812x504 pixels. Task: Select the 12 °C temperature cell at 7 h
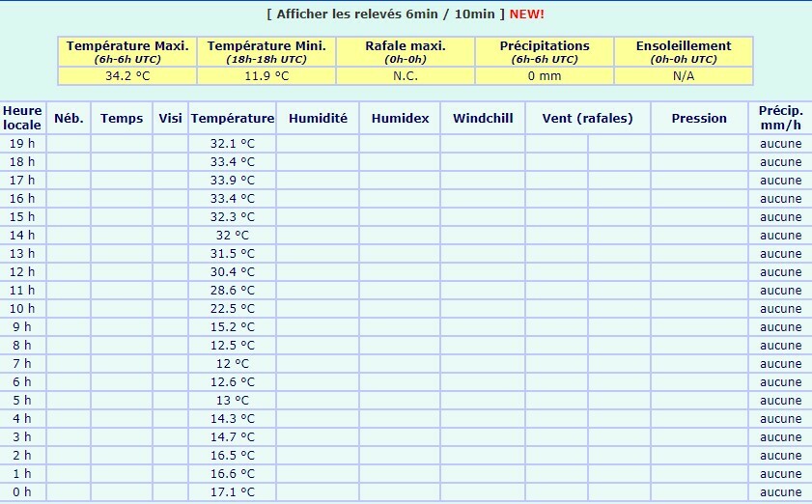coord(233,363)
